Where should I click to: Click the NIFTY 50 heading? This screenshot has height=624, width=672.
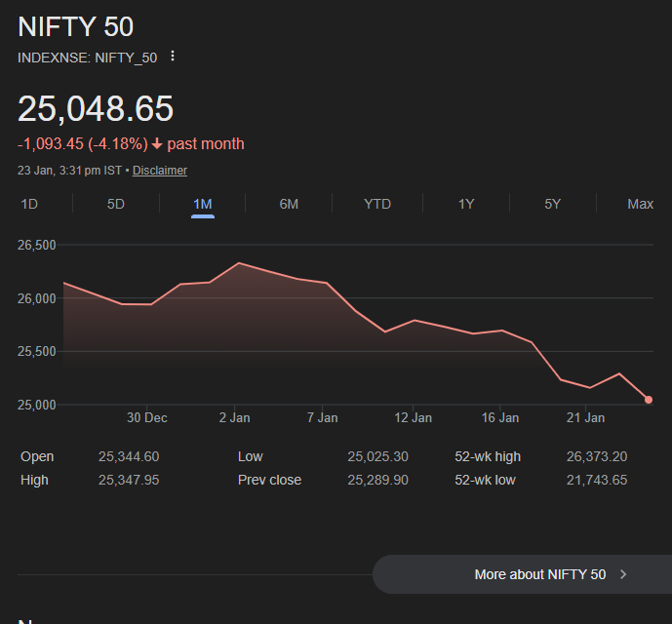[76, 26]
